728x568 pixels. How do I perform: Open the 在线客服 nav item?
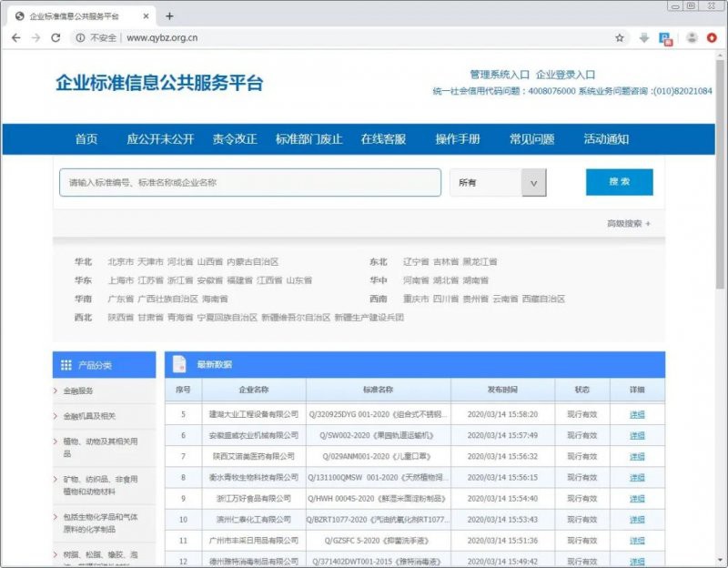tap(383, 139)
